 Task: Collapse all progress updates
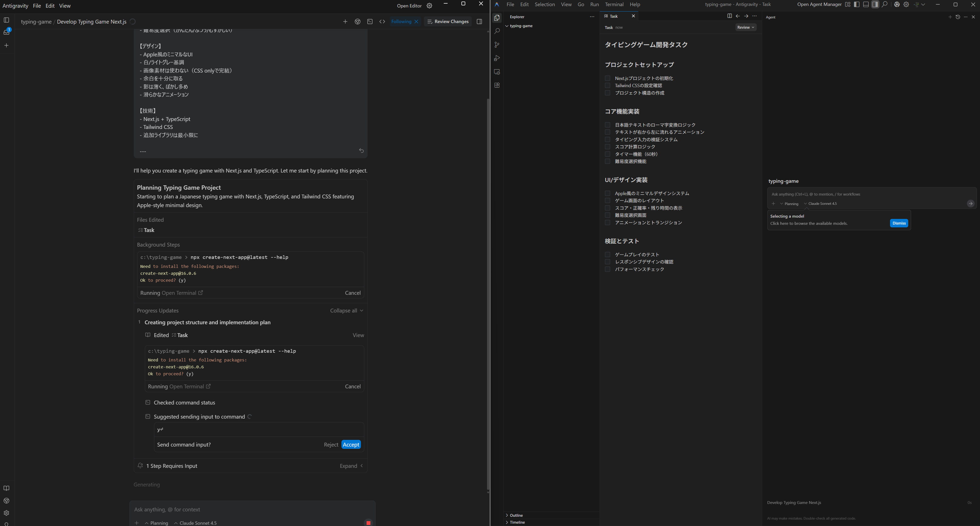[346, 311]
